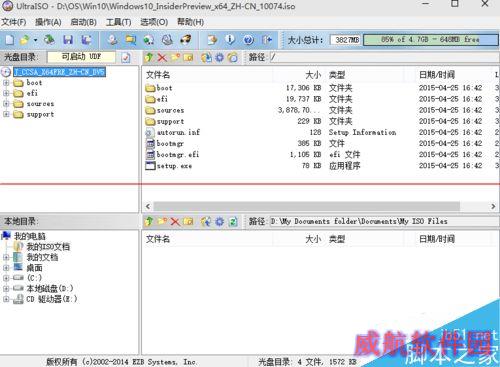The image size is (500, 367).
Task: Click the blue help question mark icon
Action: 248,40
